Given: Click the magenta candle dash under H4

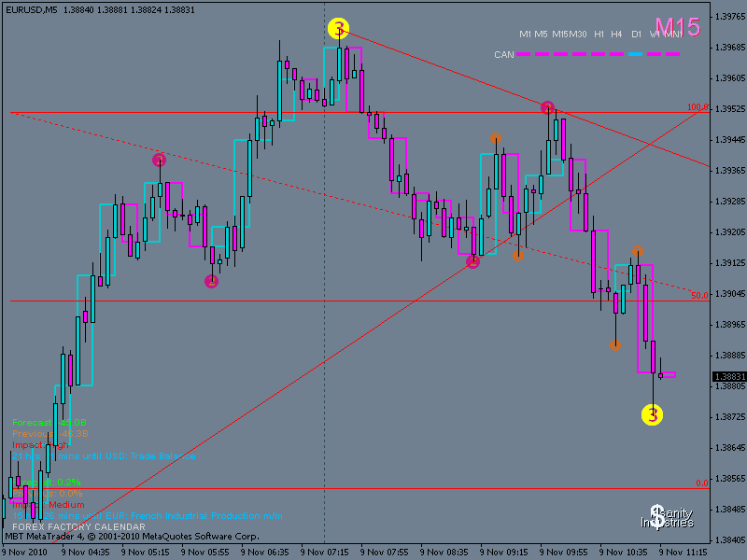Looking at the screenshot, I should (x=616, y=54).
